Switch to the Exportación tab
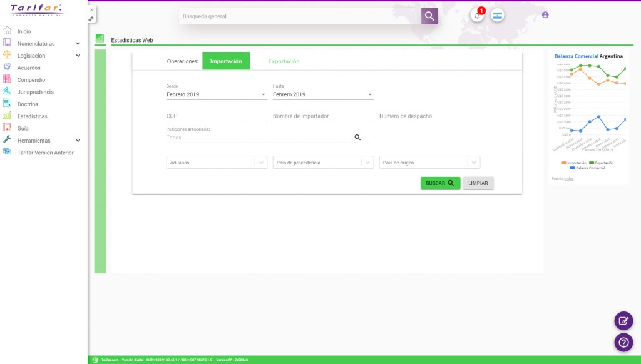 284,61
